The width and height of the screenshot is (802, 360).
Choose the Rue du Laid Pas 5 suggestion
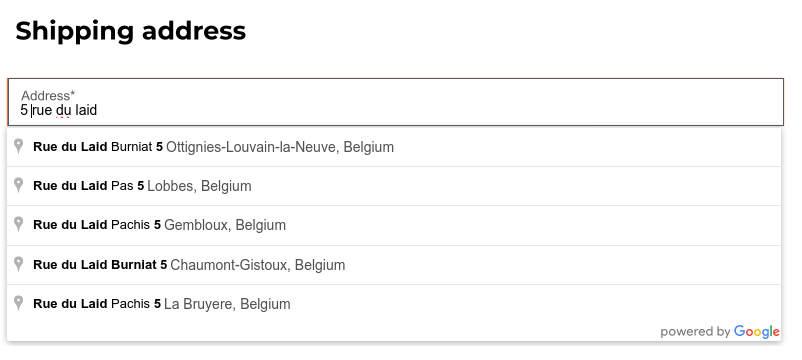click(394, 186)
